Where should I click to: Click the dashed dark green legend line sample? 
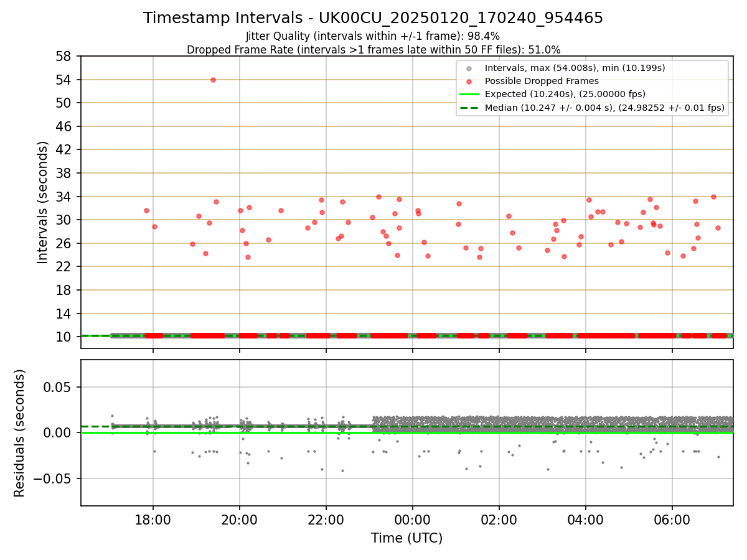(x=469, y=108)
